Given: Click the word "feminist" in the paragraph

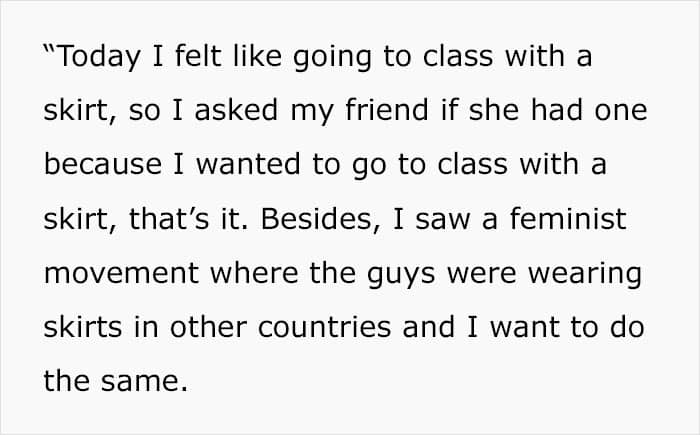Looking at the screenshot, I should 568,219.
